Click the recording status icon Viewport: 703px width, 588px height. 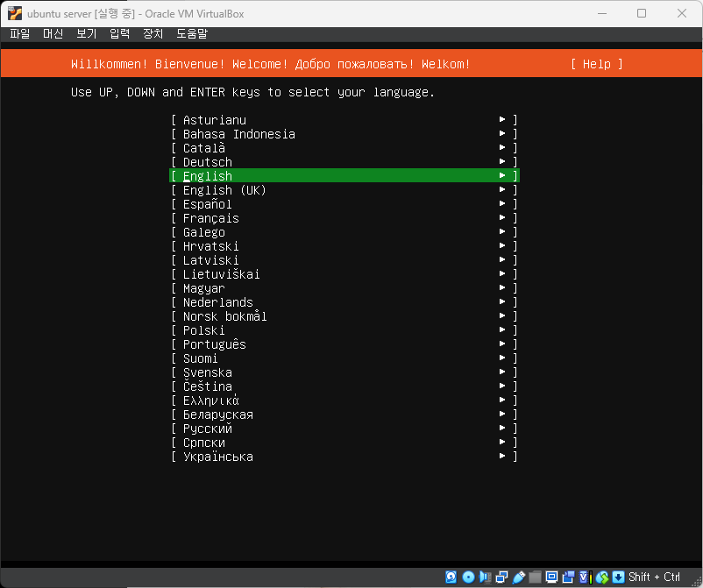tap(568, 577)
